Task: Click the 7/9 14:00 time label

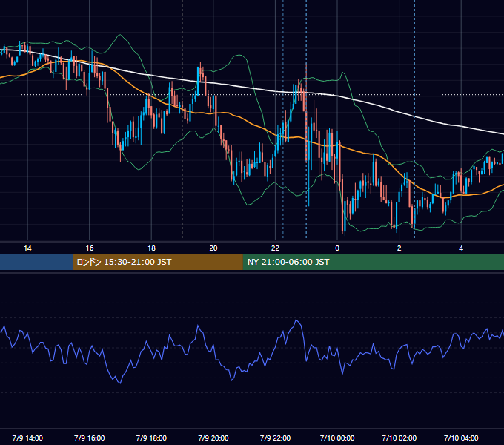Action: [27, 438]
